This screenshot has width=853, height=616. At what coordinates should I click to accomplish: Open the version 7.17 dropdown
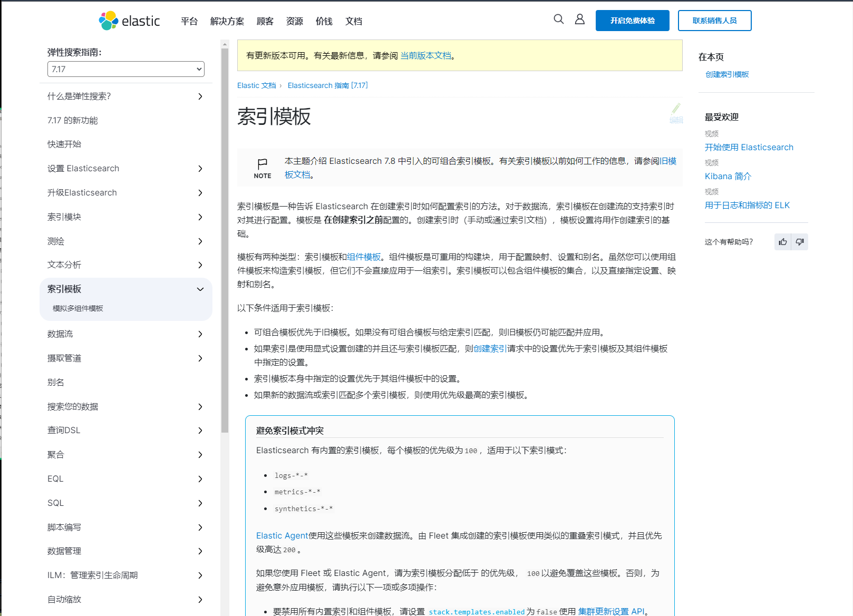(x=125, y=69)
